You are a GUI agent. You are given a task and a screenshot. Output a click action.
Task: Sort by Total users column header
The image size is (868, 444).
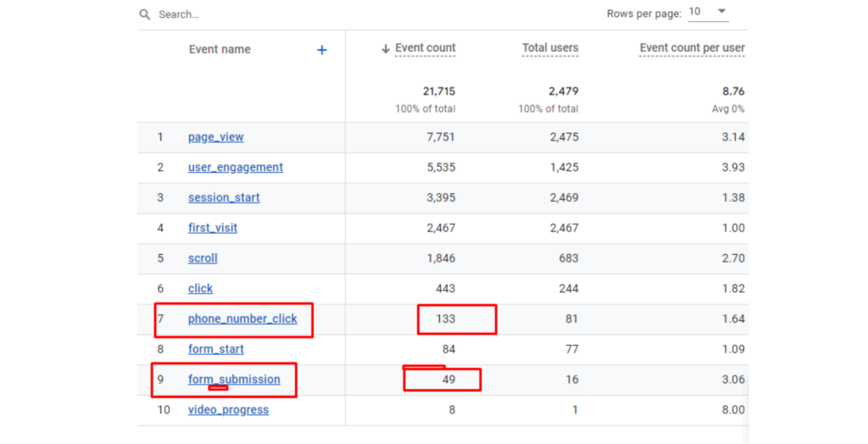550,48
